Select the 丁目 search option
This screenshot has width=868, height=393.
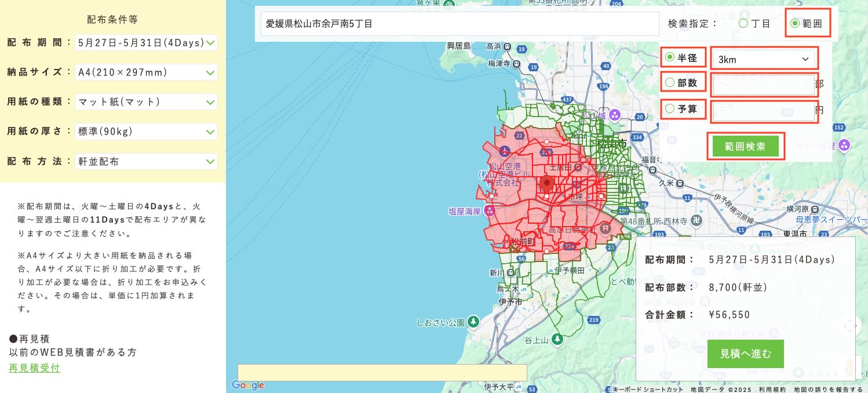click(743, 24)
